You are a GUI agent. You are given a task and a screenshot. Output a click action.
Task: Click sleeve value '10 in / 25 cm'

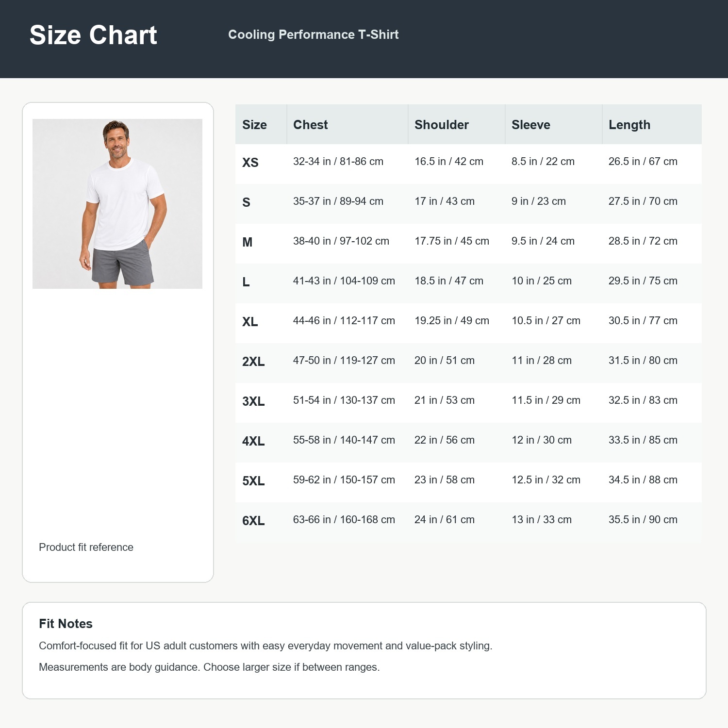542,281
